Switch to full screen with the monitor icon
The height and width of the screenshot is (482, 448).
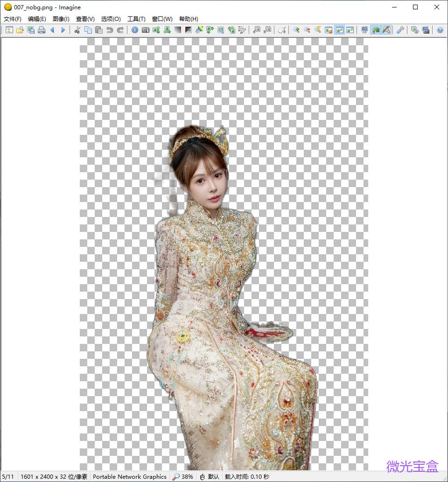coord(364,30)
